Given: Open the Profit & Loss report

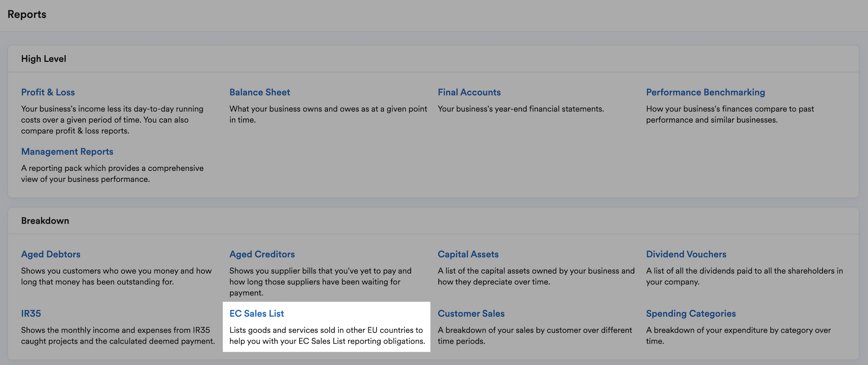Looking at the screenshot, I should pyautogui.click(x=48, y=92).
